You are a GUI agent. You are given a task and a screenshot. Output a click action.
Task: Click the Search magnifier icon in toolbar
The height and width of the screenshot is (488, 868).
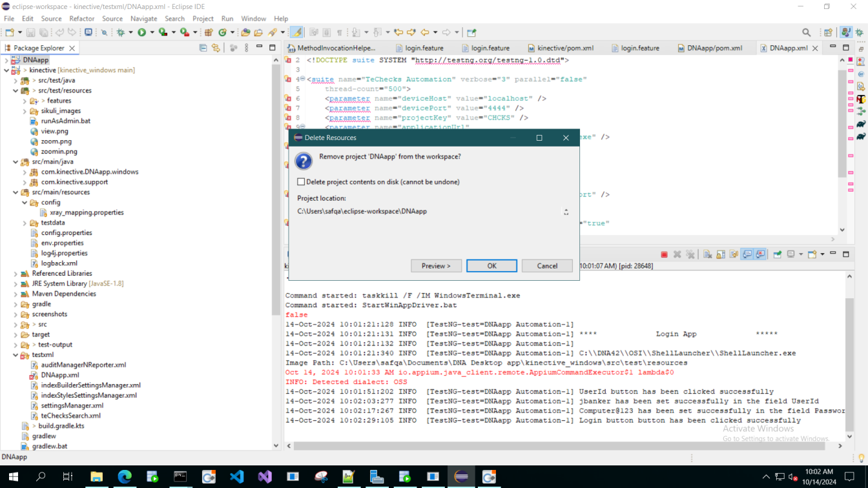(806, 32)
